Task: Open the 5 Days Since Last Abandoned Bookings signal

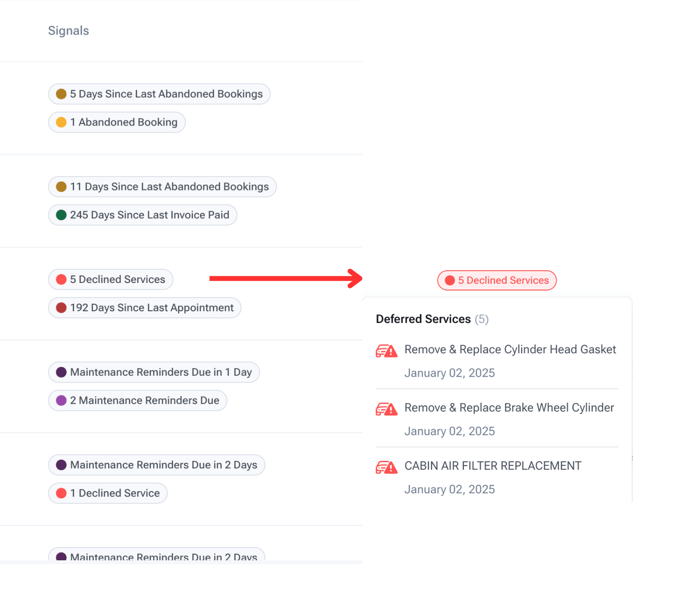Action: (x=159, y=94)
